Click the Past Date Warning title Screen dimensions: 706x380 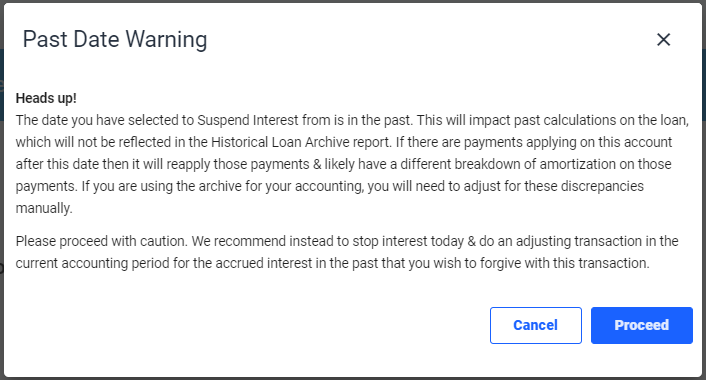(x=115, y=40)
